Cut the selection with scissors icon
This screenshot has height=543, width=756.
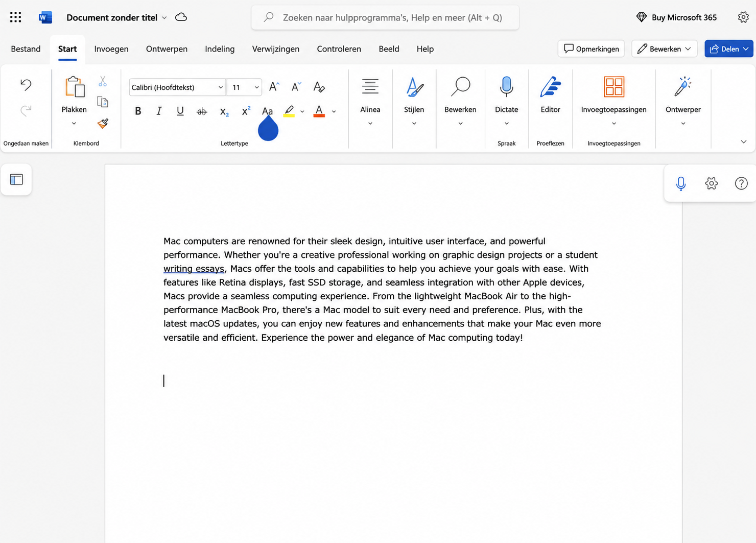(103, 81)
